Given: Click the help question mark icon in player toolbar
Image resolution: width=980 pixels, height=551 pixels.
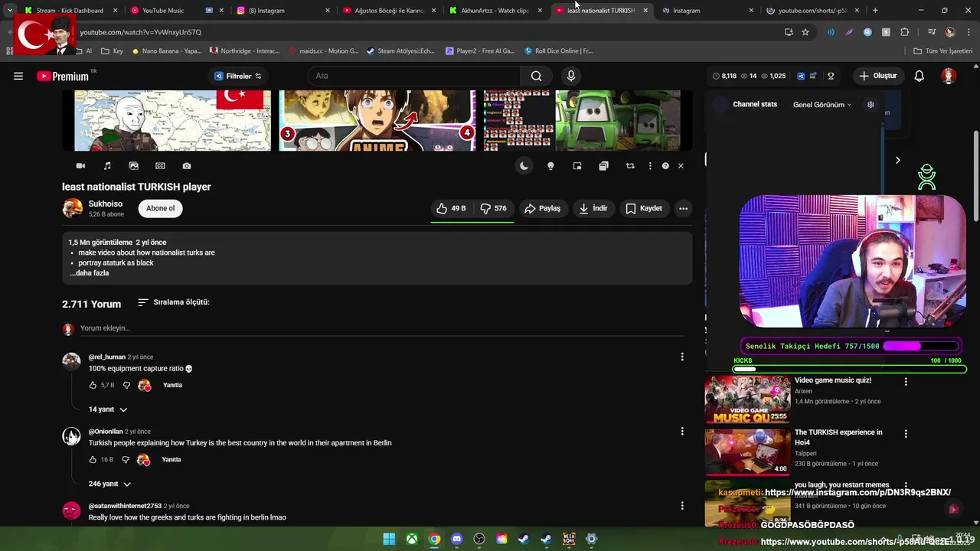Looking at the screenshot, I should [665, 166].
